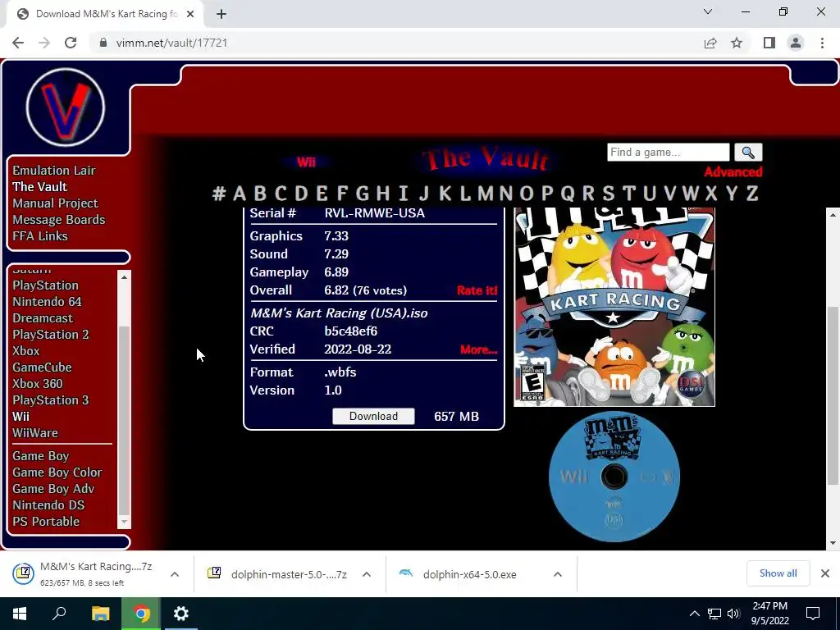Screen dimensions: 840x630
Task: Reload the vimm.net page
Action: pyautogui.click(x=71, y=43)
